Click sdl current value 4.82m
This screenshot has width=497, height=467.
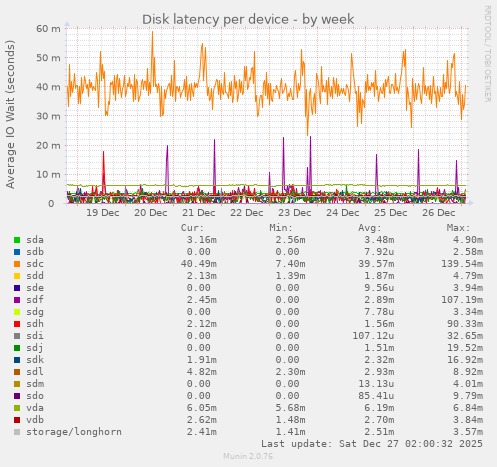coord(202,372)
